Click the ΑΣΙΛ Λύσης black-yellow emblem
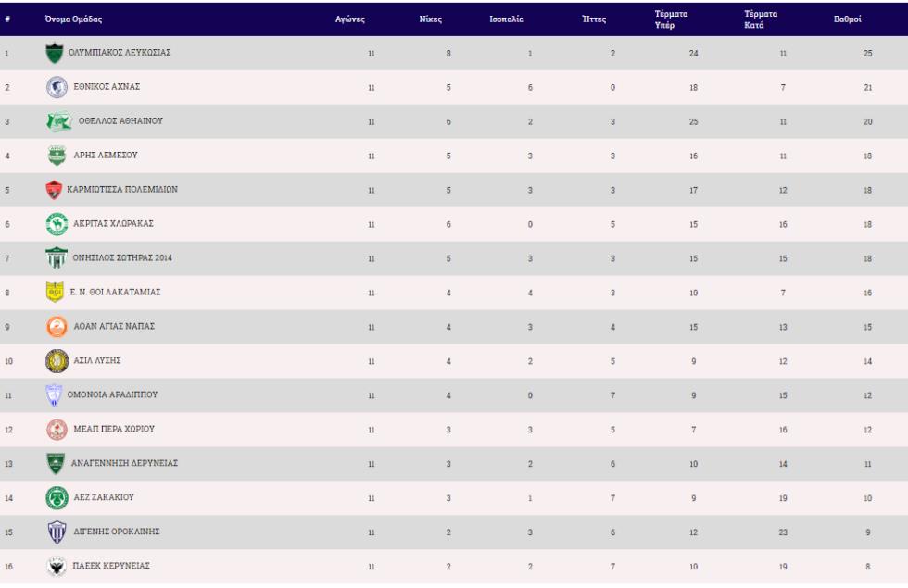This screenshot has height=588, width=908. pyautogui.click(x=57, y=360)
